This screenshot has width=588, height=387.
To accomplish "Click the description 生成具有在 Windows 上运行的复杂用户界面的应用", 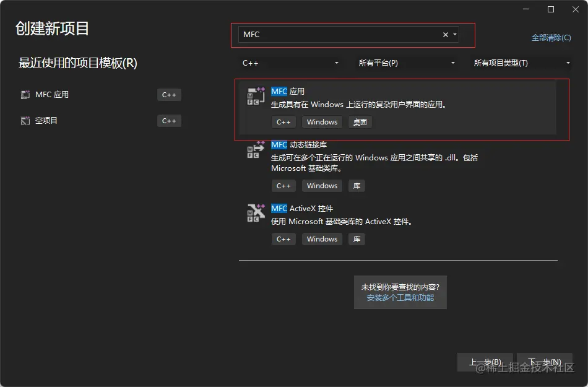I will pyautogui.click(x=359, y=105).
